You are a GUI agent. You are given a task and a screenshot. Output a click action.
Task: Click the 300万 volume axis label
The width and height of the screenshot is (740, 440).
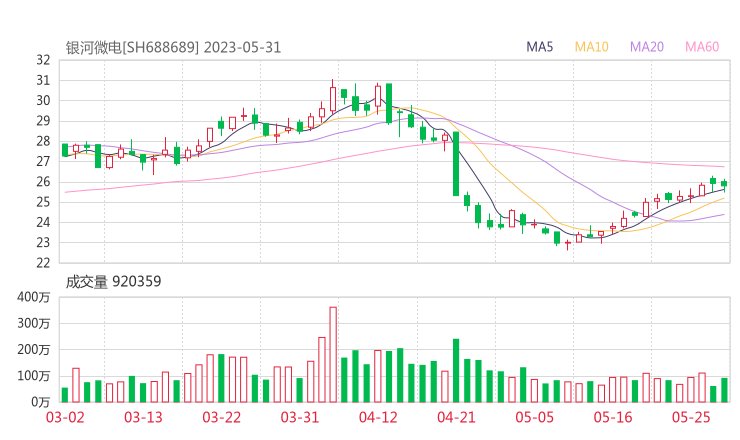34,323
